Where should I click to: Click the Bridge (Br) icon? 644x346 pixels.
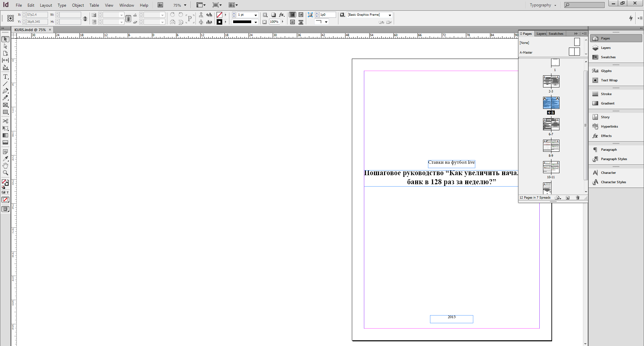point(160,5)
